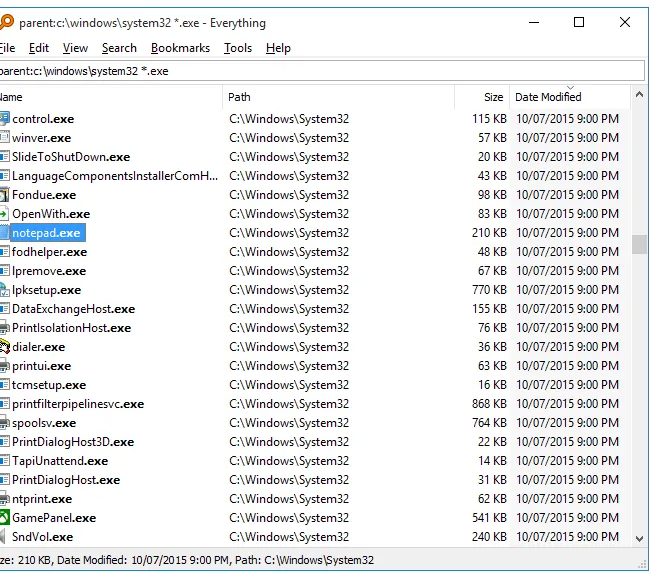Click the search query input field

320,71
